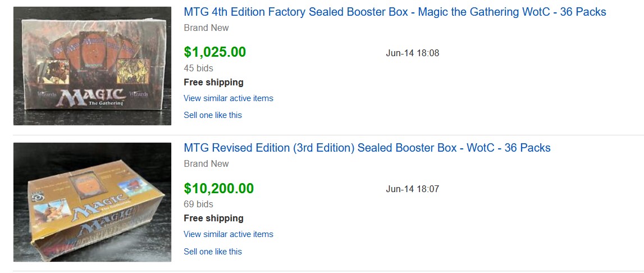View similar active items for 4th Edition box
Image resolution: width=644 pixels, height=273 pixels.
[229, 98]
